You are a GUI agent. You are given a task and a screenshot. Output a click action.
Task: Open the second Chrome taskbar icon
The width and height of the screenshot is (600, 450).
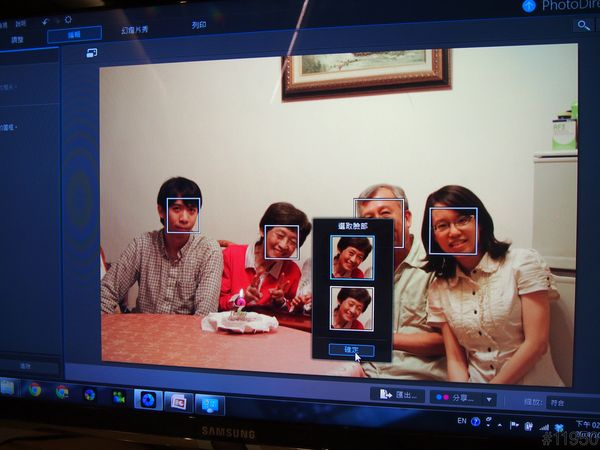[x=62, y=392]
